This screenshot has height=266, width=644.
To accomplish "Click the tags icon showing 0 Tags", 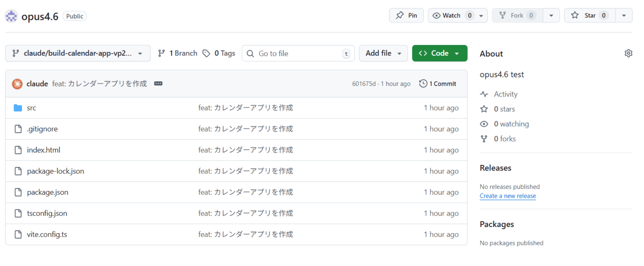I will tap(206, 53).
